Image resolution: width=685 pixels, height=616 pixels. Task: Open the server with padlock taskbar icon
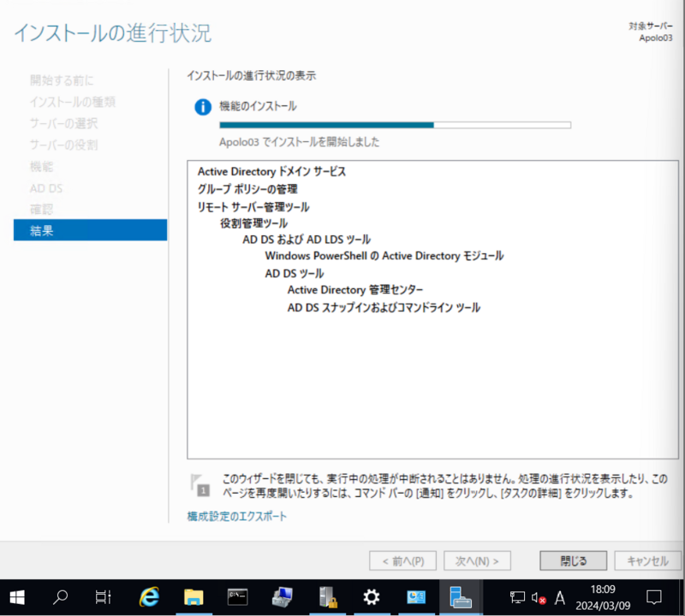pyautogui.click(x=328, y=597)
